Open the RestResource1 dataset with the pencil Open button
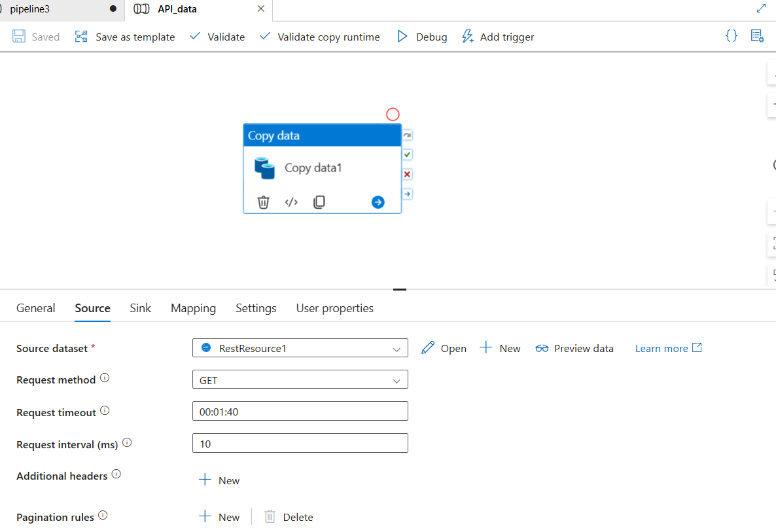This screenshot has width=776, height=532. coord(444,348)
